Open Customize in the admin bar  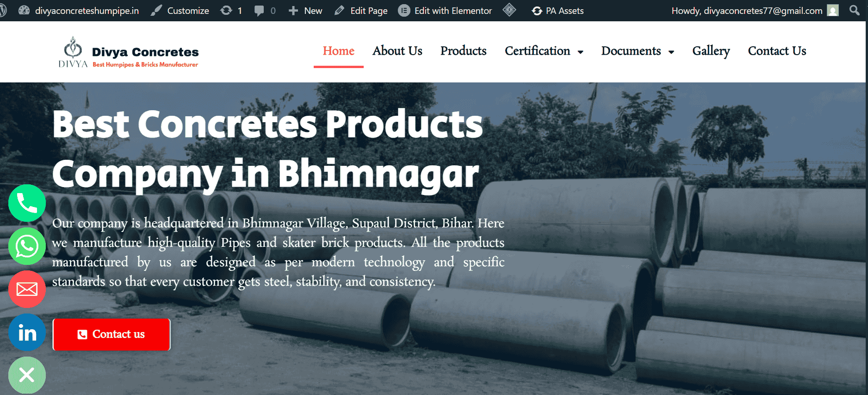[x=180, y=10]
